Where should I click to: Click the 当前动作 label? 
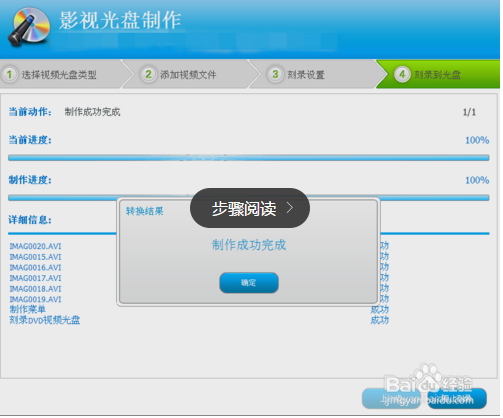coord(30,112)
